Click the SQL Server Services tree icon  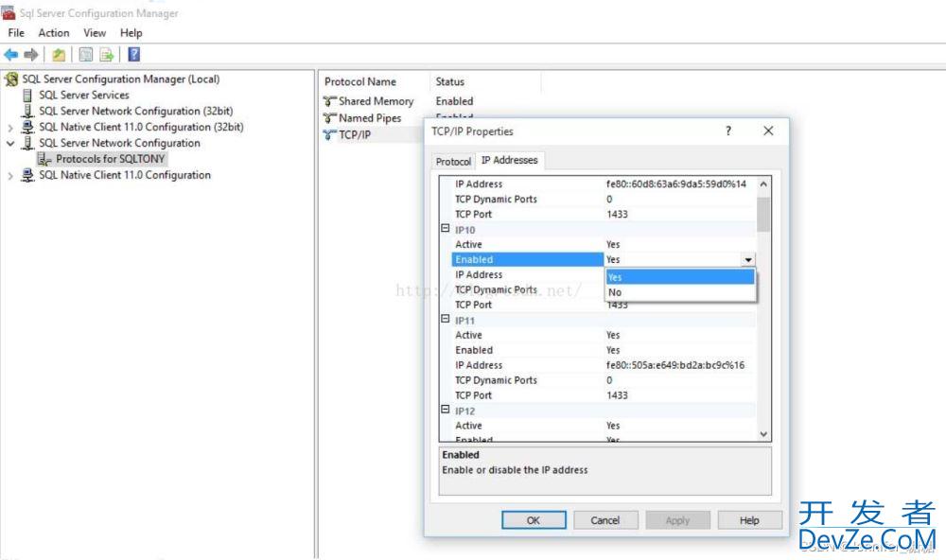click(27, 96)
